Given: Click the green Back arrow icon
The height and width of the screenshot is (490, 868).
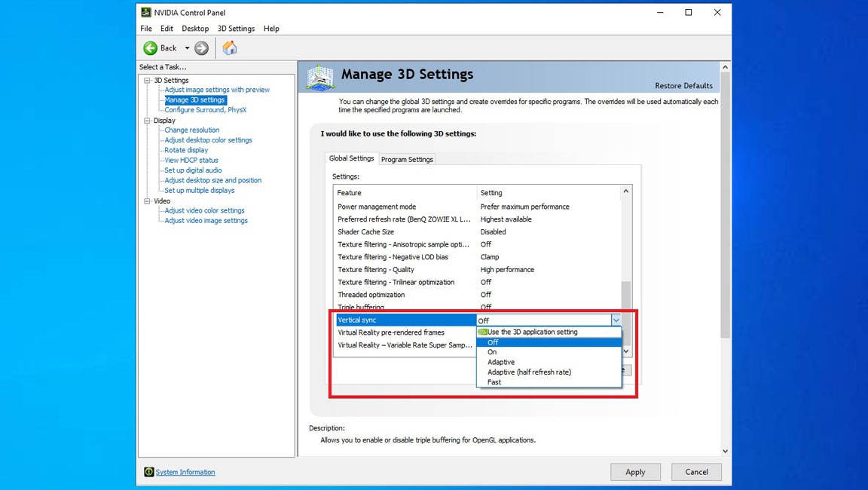Looking at the screenshot, I should coord(151,48).
